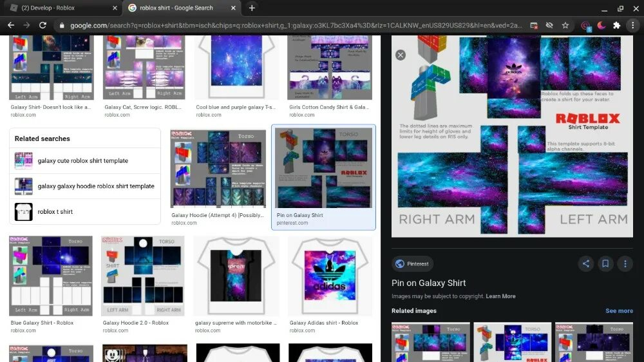Select Pin on Galaxy Shirt result thumbnail
644x362 pixels.
[x=324, y=167]
